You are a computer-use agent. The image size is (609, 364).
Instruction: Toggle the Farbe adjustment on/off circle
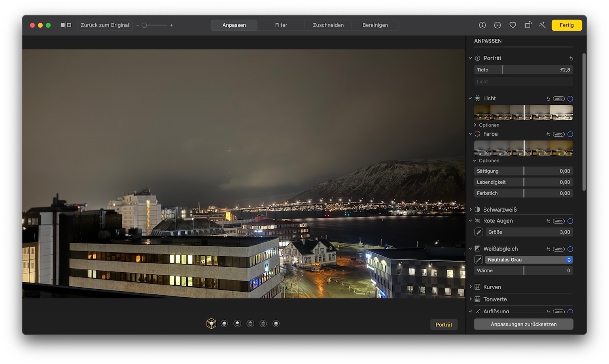point(570,134)
